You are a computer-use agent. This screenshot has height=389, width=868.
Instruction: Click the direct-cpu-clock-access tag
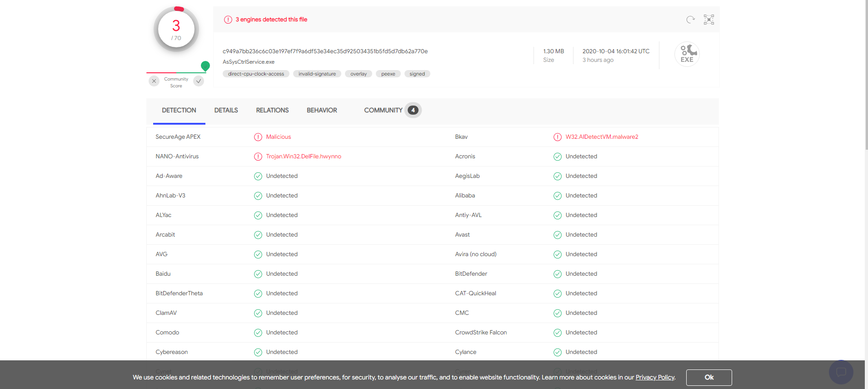(x=256, y=74)
